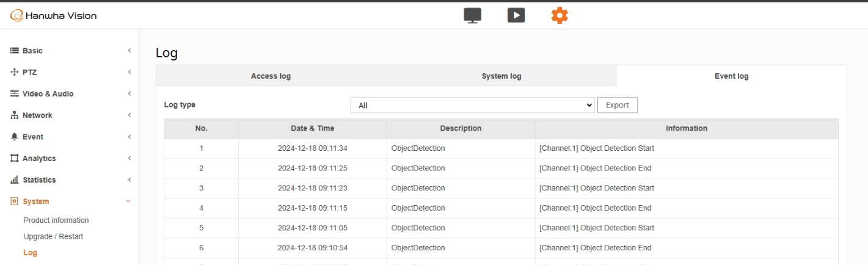Screen dimensions: 868x265
Task: Open the live monitor view icon
Action: (x=473, y=15)
